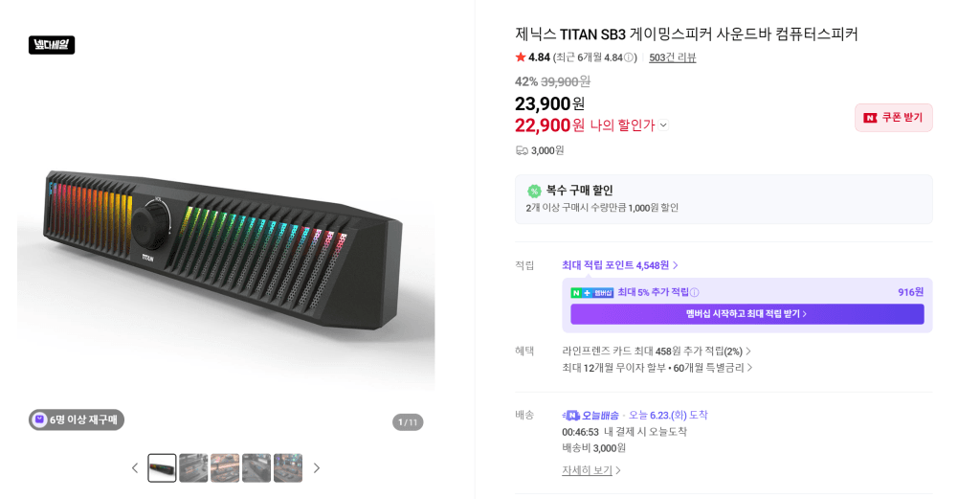
Task: Expand 최대 12개월 무이자 할부 details
Action: pos(657,368)
